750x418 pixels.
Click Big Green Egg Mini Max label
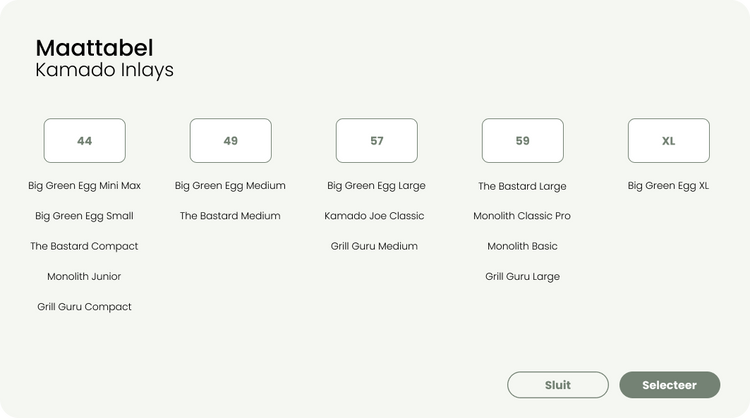tap(84, 186)
